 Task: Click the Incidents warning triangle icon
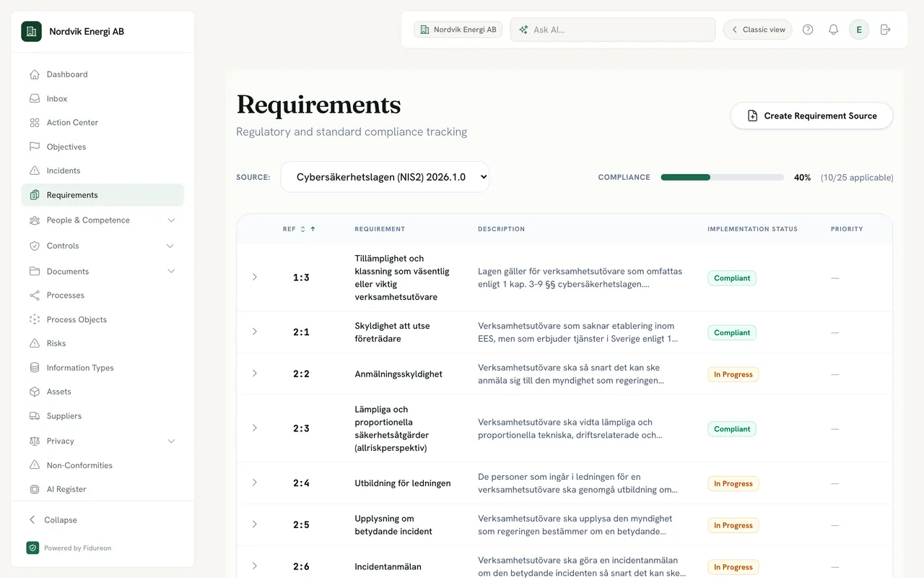35,171
